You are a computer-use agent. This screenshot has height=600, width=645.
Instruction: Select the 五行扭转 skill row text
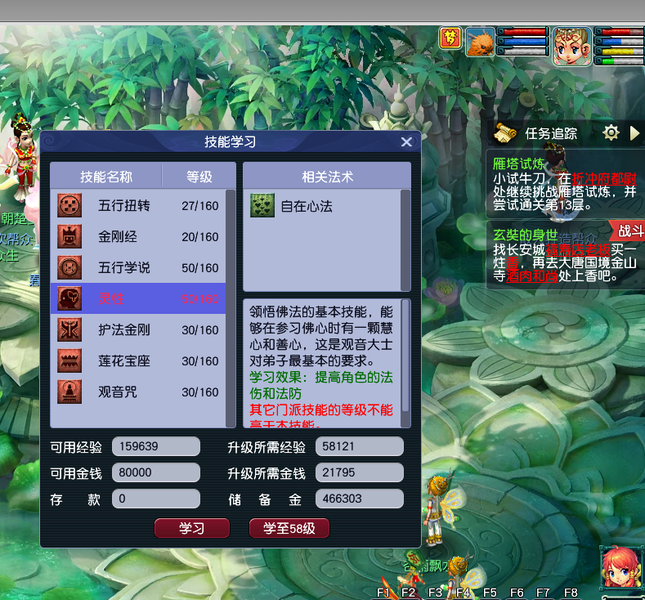[124, 205]
